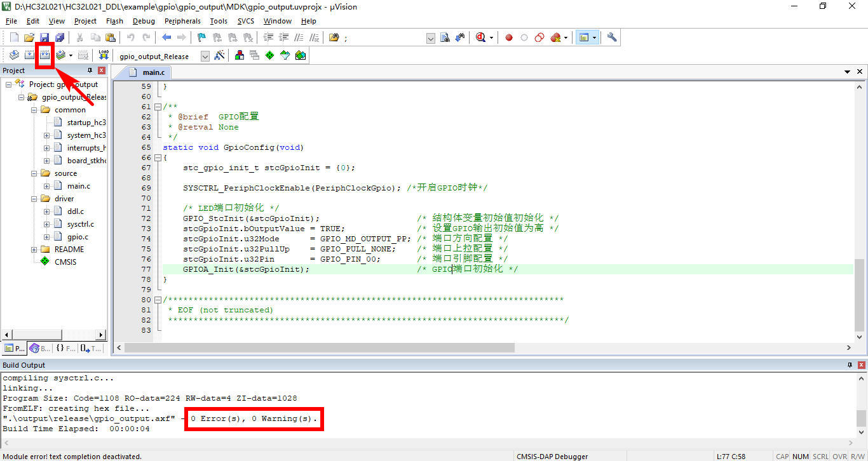Open Configuration wrench icon
The height and width of the screenshot is (461, 868).
612,37
